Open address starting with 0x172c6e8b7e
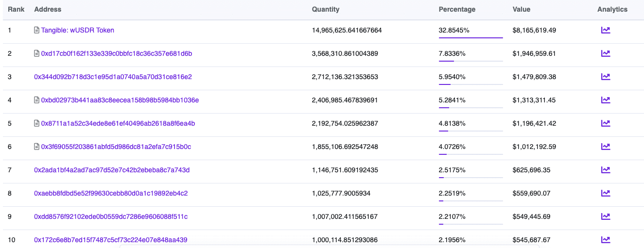 [x=111, y=240]
